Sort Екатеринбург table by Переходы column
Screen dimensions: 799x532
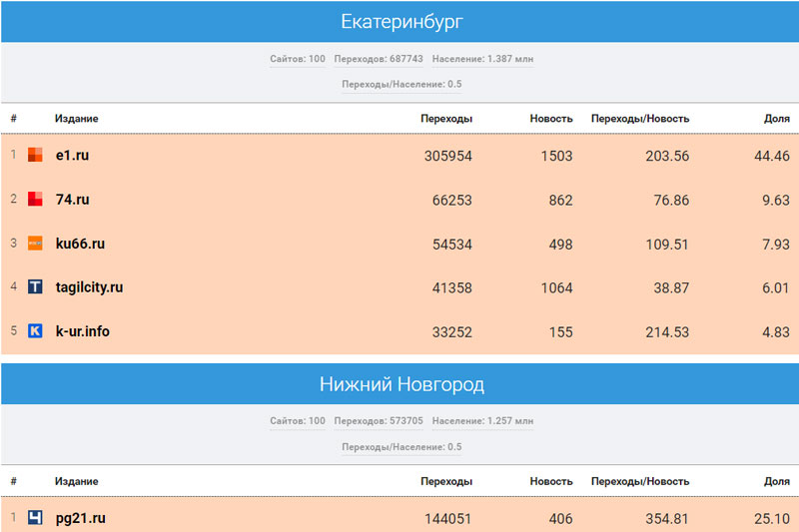coord(446,119)
